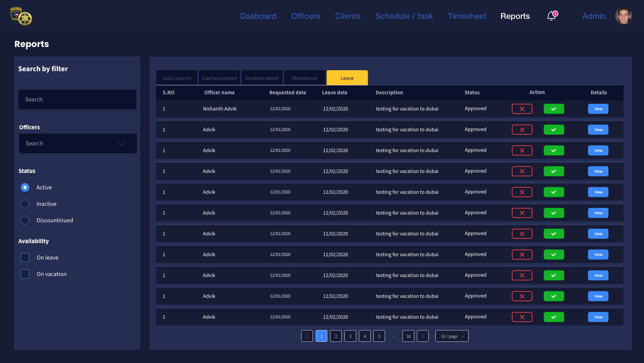
Task: Select the Discountinued status radio button
Action: (25, 220)
